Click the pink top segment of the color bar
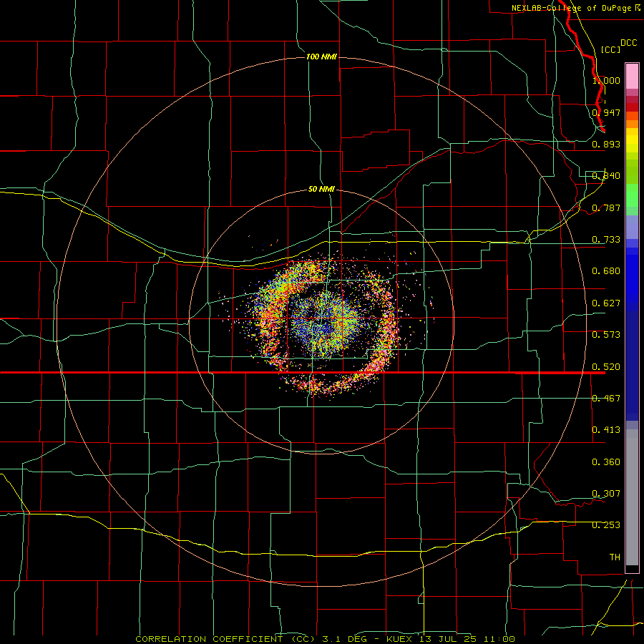The height and width of the screenshot is (644, 644). tap(632, 77)
